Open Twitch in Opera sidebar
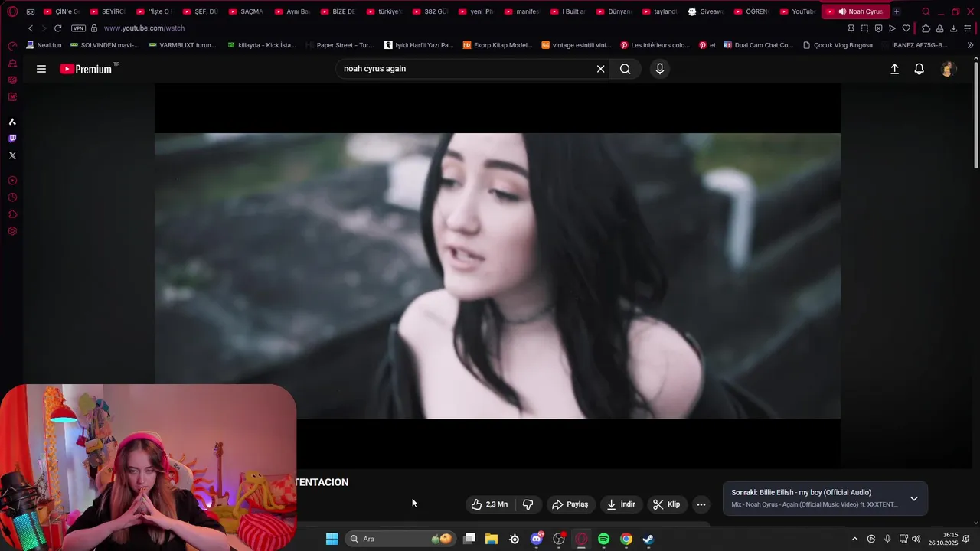The width and height of the screenshot is (980, 551). (12, 139)
